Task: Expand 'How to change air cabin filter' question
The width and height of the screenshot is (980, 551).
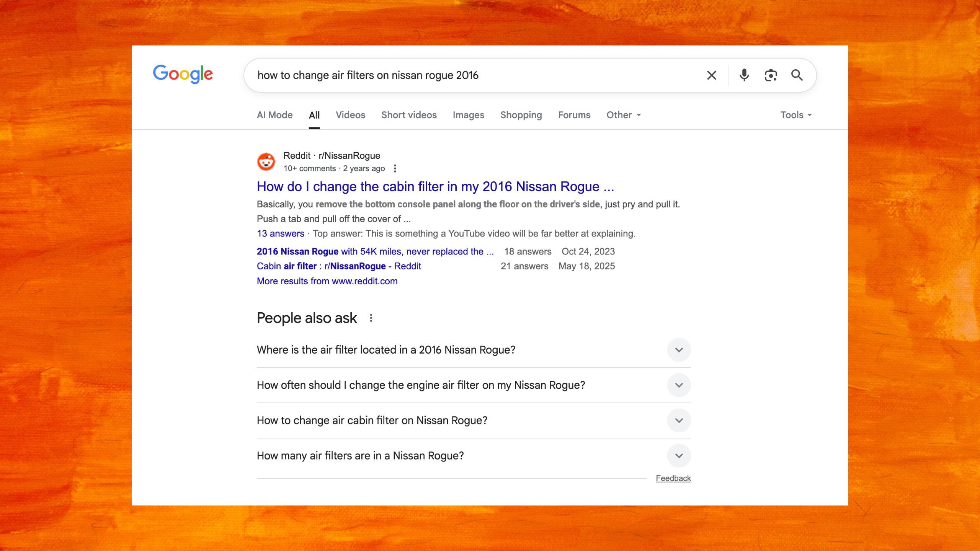Action: coord(474,420)
